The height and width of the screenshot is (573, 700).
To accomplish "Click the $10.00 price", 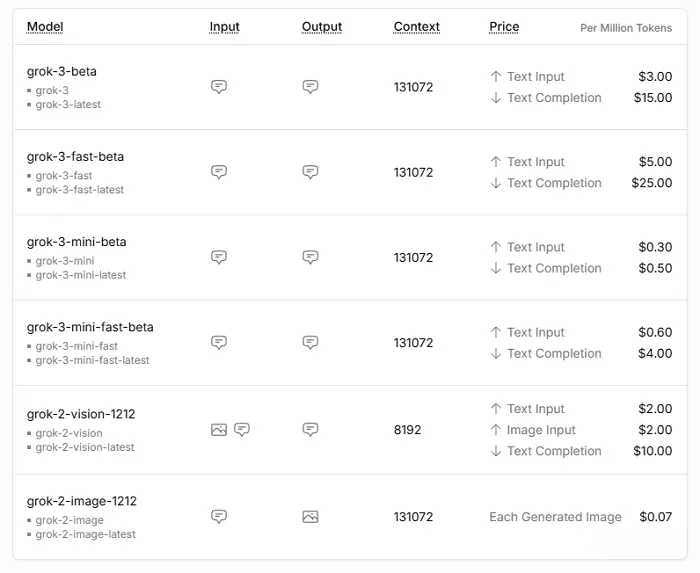I will (x=653, y=451).
